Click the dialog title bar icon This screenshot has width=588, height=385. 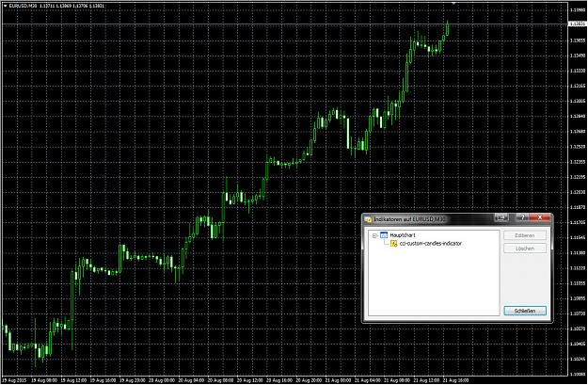click(369, 219)
